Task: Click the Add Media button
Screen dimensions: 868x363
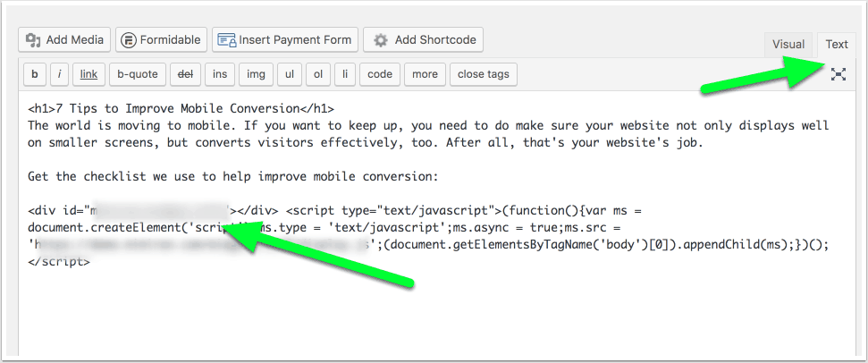Action: click(x=64, y=40)
